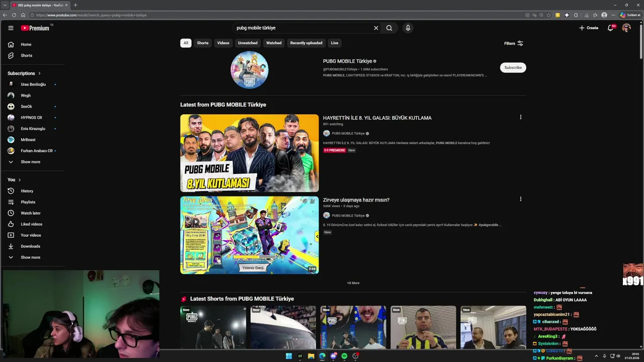Open browser settings three-dot menu

[613, 15]
